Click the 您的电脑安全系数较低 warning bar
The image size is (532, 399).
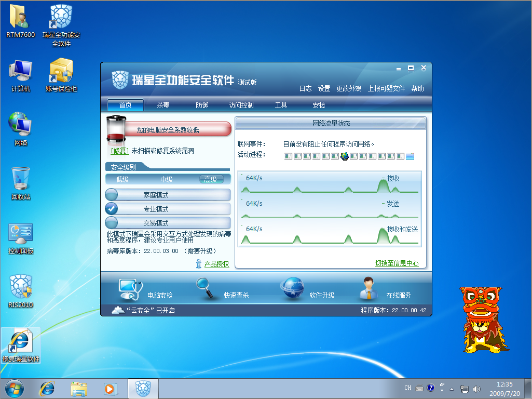coord(178,130)
